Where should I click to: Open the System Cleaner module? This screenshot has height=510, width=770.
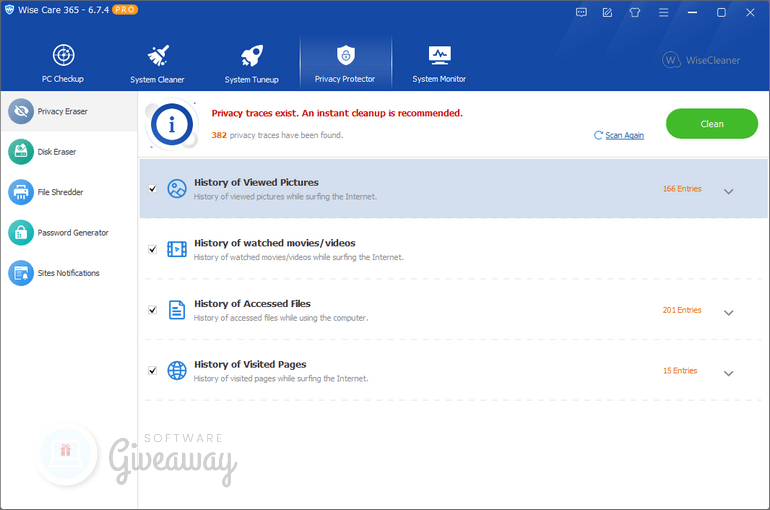coord(157,62)
